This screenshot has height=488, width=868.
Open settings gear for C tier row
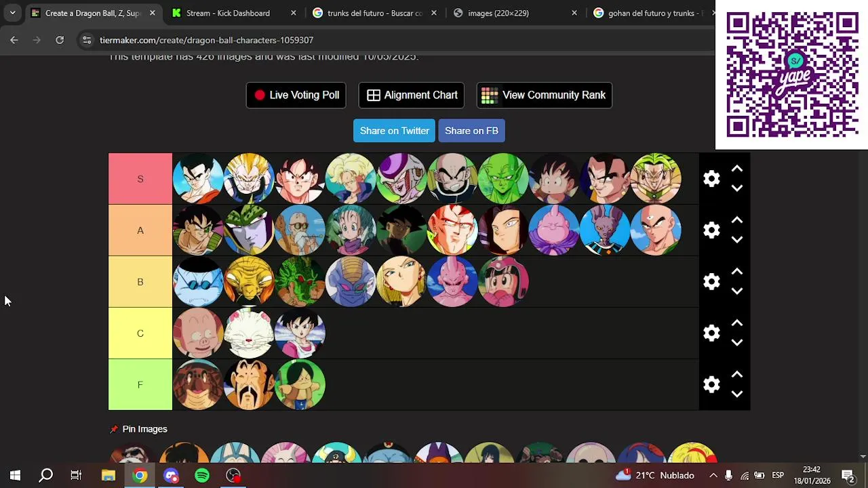click(711, 333)
